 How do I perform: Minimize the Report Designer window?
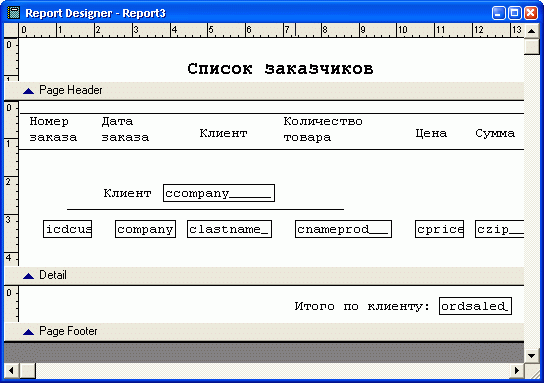[x=499, y=13]
